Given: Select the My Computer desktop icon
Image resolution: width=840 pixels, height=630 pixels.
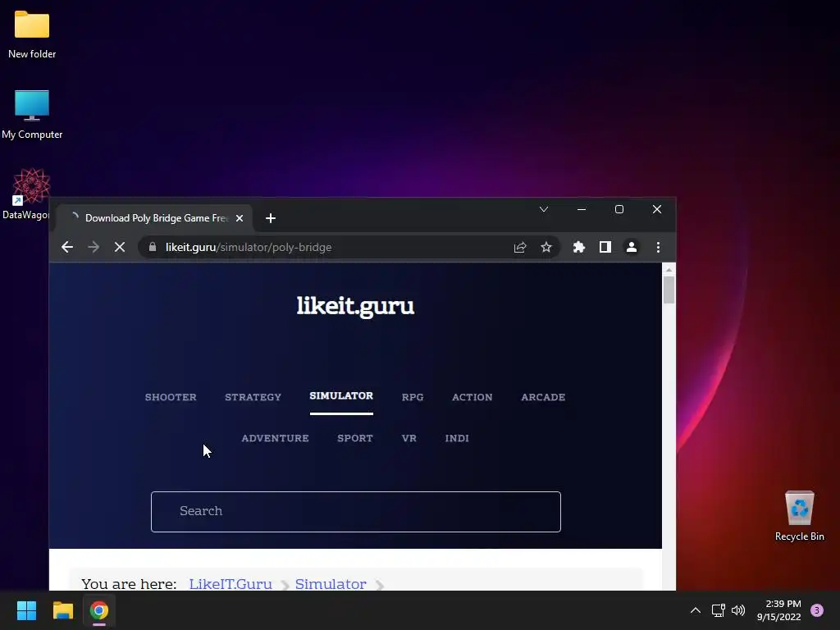Looking at the screenshot, I should tap(32, 115).
